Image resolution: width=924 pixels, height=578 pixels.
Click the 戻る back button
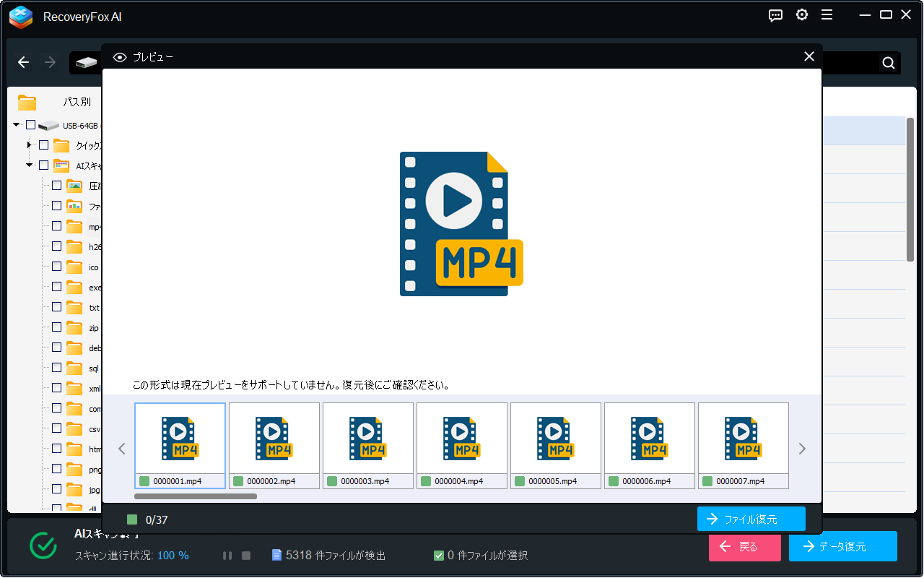(745, 546)
